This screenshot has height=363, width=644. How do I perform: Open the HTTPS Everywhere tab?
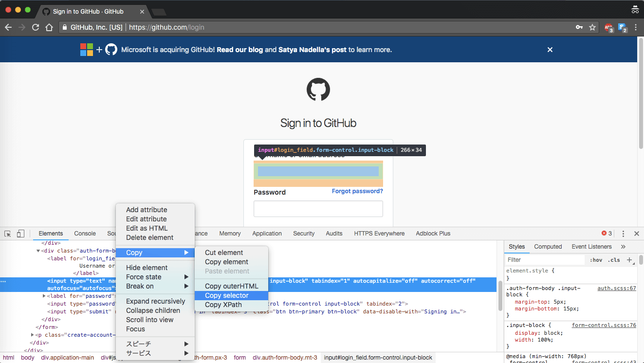(x=379, y=234)
